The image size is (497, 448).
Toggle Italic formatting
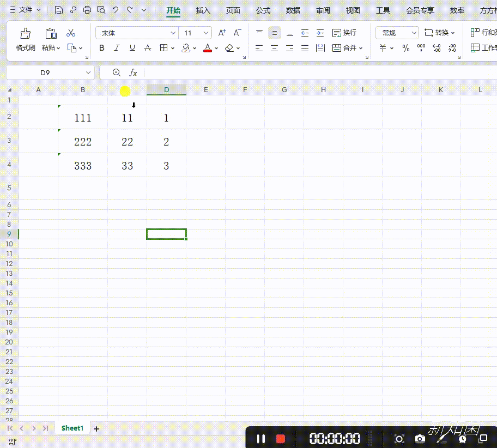click(x=117, y=48)
